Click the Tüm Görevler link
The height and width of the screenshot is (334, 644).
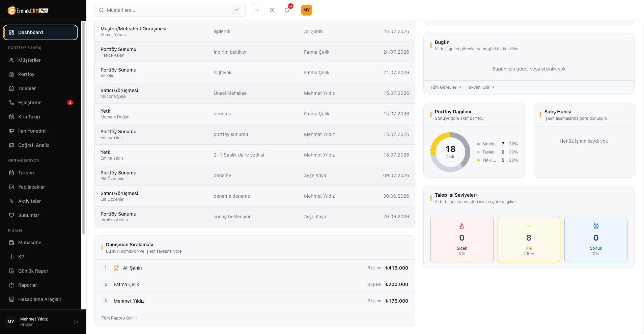446,87
